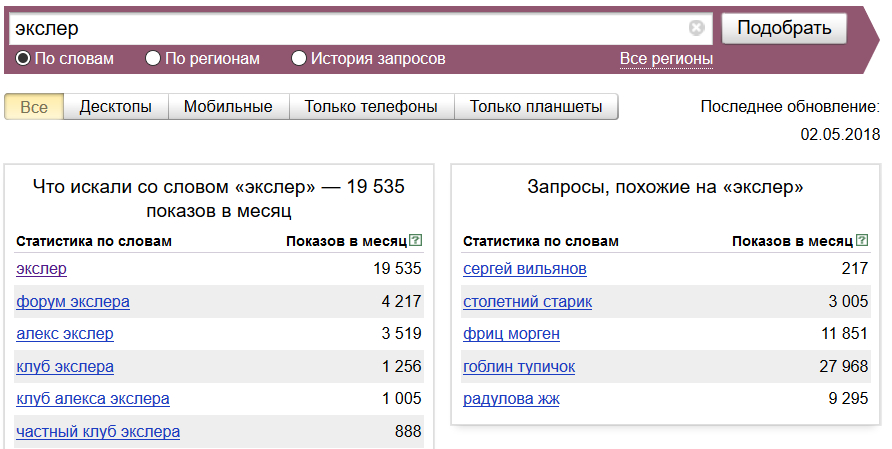The height and width of the screenshot is (449, 892).
Task: Switch to the 'Десктопы' tab
Action: click(x=116, y=107)
